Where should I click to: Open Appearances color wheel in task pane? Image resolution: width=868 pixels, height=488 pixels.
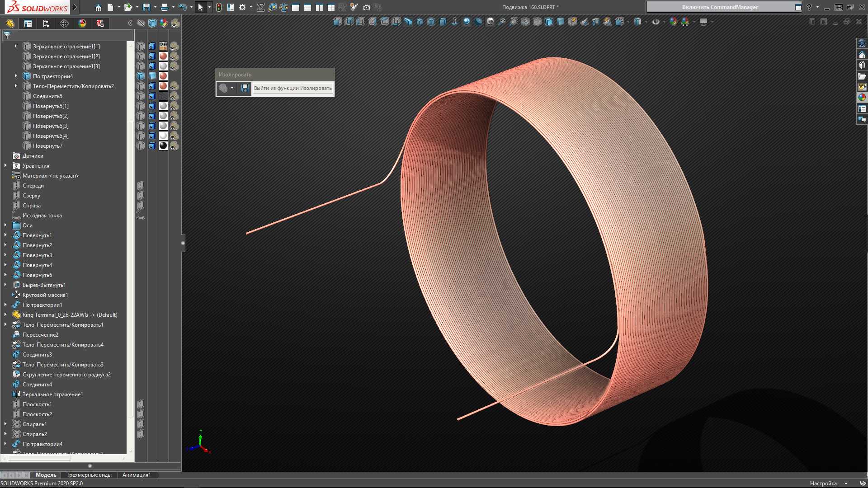[x=862, y=97]
